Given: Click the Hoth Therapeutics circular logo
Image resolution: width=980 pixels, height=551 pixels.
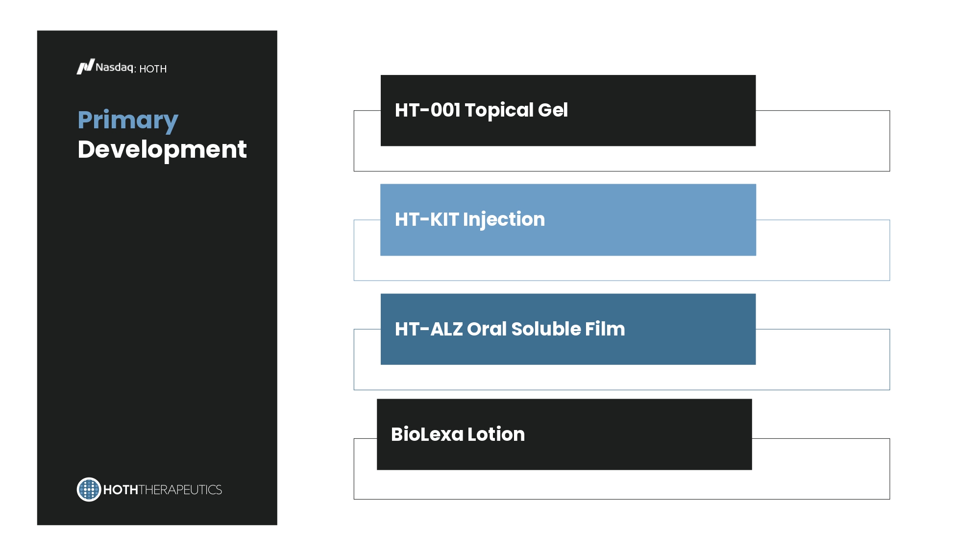Looking at the screenshot, I should (x=89, y=489).
